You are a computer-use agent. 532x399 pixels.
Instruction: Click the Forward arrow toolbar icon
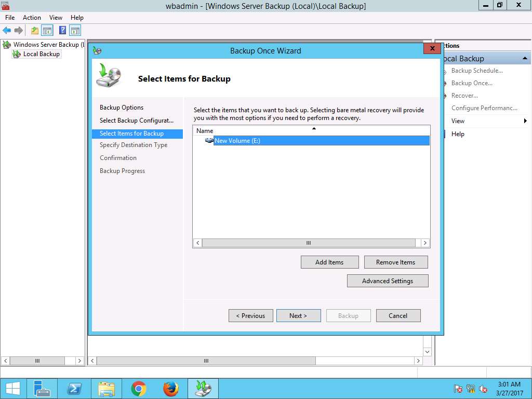point(19,31)
